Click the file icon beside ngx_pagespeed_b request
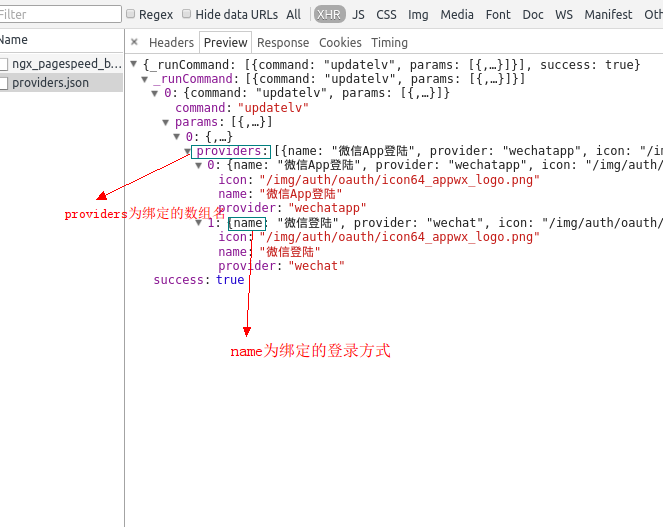The height and width of the screenshot is (527, 663). (4, 64)
